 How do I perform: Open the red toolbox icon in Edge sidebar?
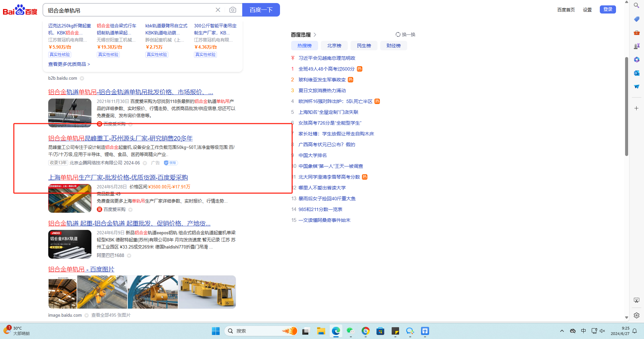[x=637, y=33]
